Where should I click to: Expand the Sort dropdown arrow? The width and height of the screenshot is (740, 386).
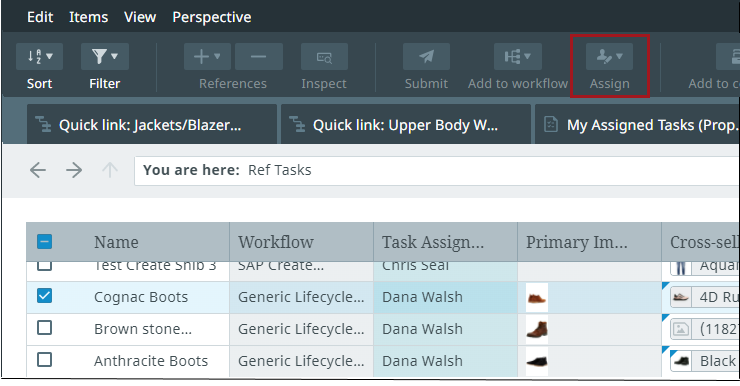[50, 57]
